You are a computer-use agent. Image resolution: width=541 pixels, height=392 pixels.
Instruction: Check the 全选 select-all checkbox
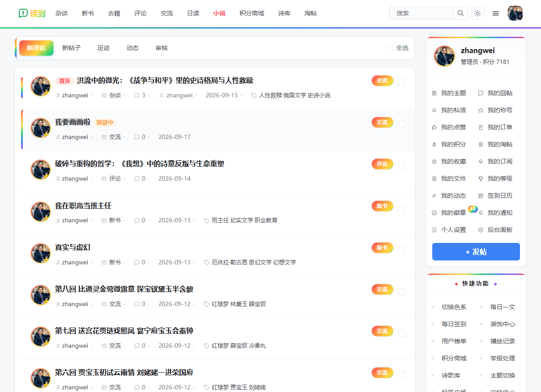390,48
